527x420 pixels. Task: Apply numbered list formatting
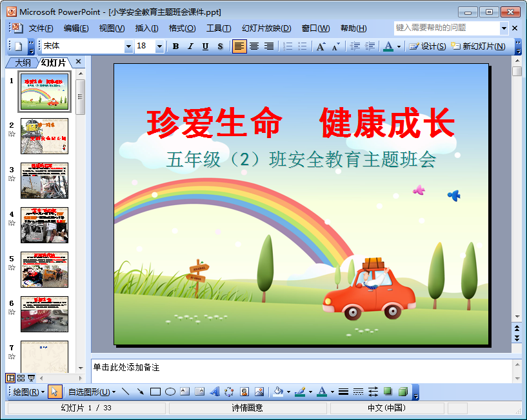pos(288,46)
